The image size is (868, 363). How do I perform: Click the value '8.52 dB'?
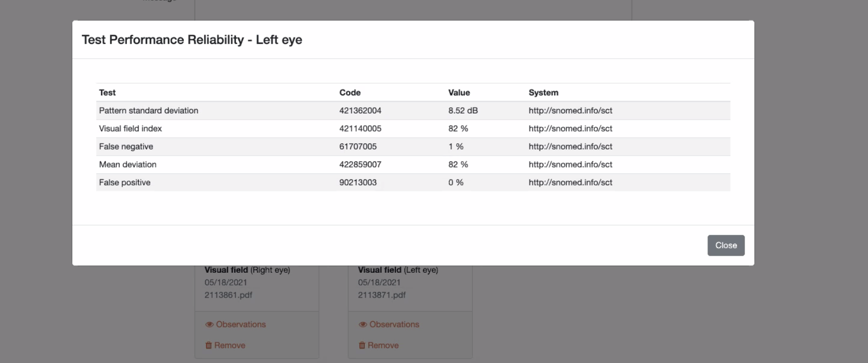pos(463,110)
